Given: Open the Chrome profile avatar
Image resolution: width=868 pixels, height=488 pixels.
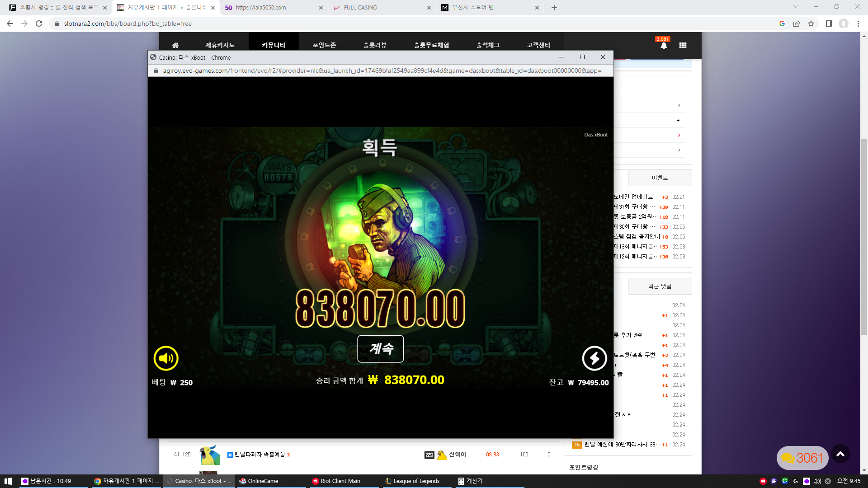Looking at the screenshot, I should tap(844, 23).
